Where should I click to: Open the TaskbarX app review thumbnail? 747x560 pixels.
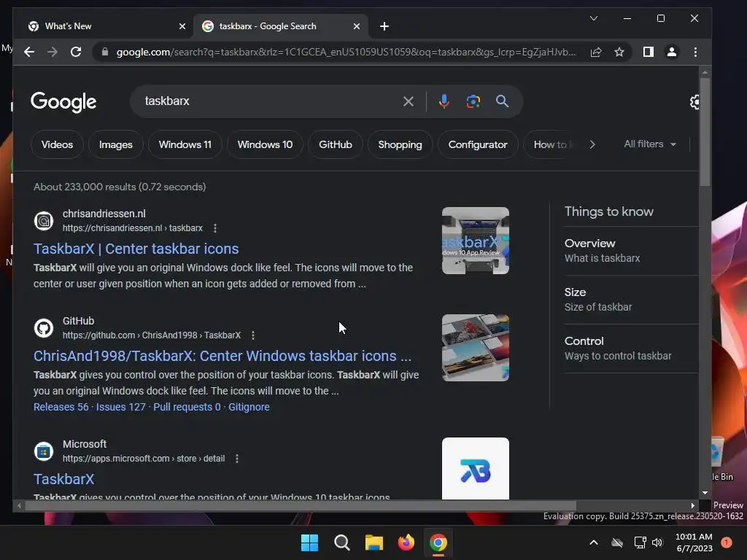476,241
